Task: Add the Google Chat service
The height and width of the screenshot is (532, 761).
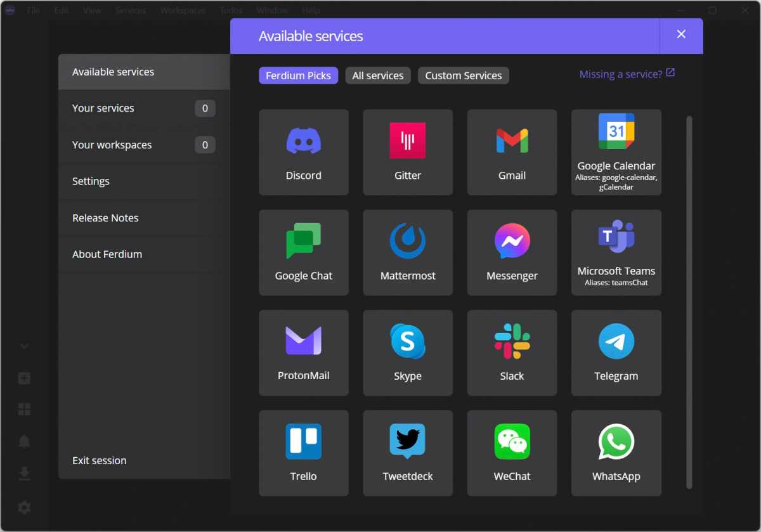Action: coord(304,252)
